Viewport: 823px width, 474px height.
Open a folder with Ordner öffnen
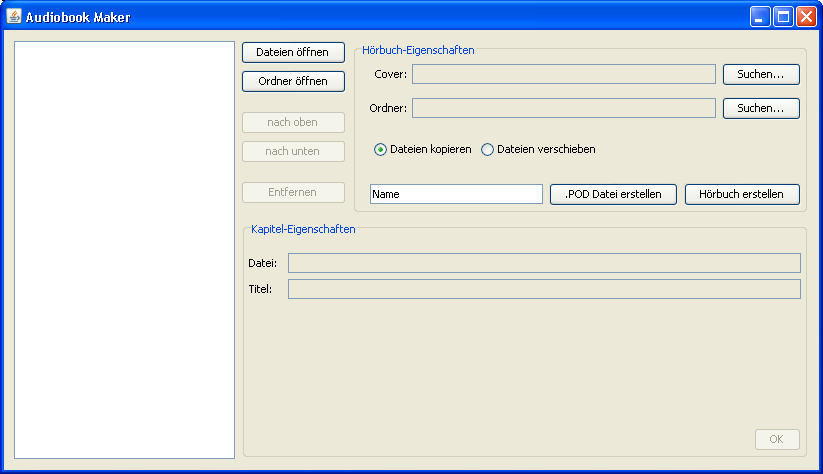[293, 82]
